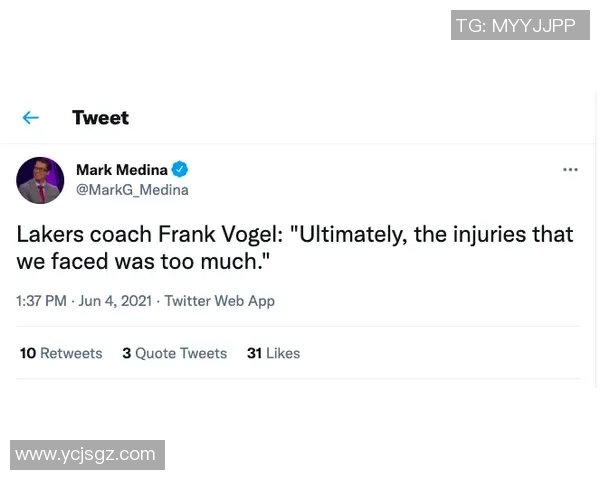Open the Twitter Web App source link
Image resolution: width=600 pixels, height=480 pixels.
tap(219, 301)
